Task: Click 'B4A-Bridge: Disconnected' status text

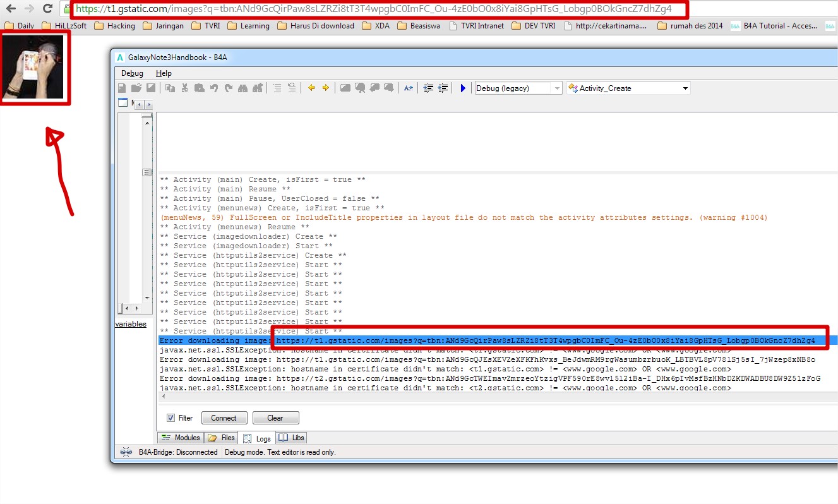Action: (178, 452)
